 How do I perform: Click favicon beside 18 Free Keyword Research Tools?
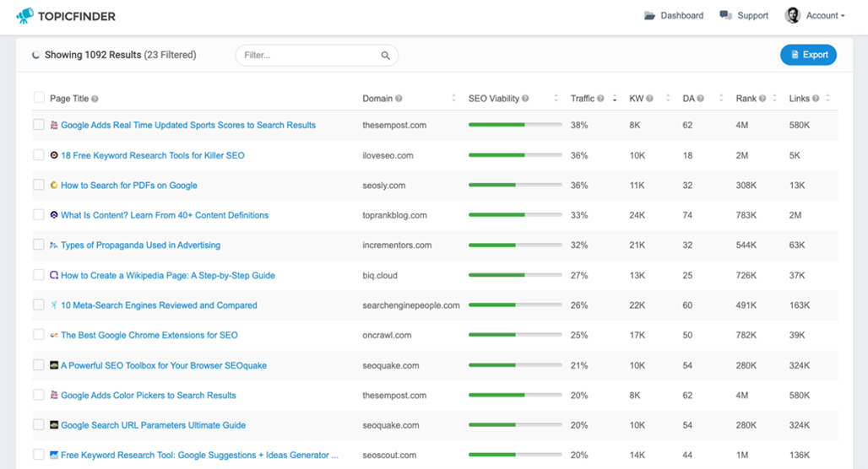54,155
